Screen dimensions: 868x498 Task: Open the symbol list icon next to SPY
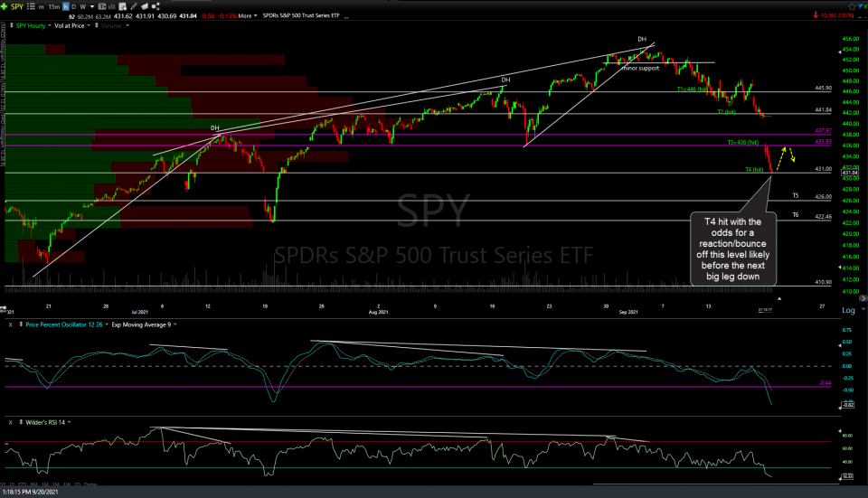[x=31, y=6]
